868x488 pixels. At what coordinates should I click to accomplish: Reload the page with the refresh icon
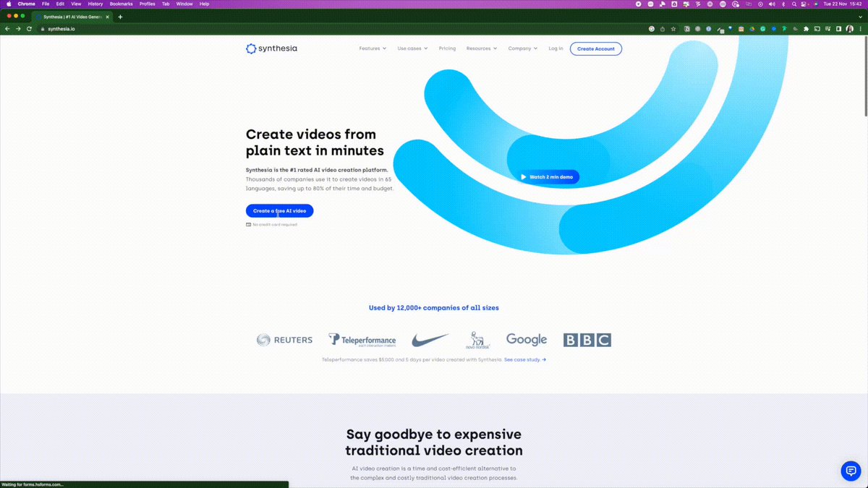(29, 29)
